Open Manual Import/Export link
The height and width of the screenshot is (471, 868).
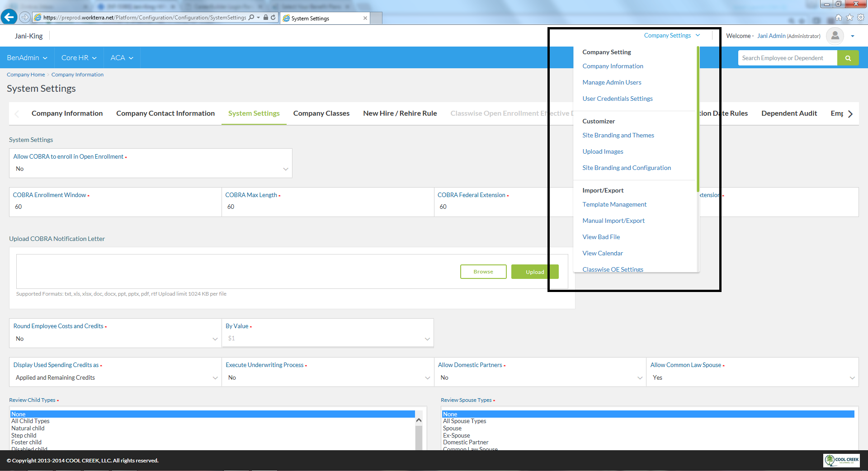(x=613, y=221)
